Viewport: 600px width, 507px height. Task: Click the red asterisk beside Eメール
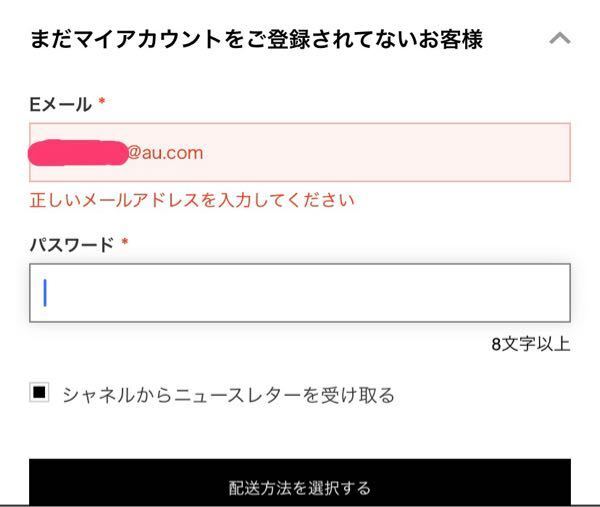coord(102,101)
